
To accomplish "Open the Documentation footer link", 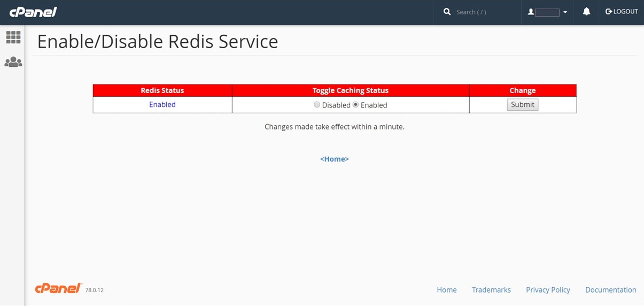I will 610,290.
